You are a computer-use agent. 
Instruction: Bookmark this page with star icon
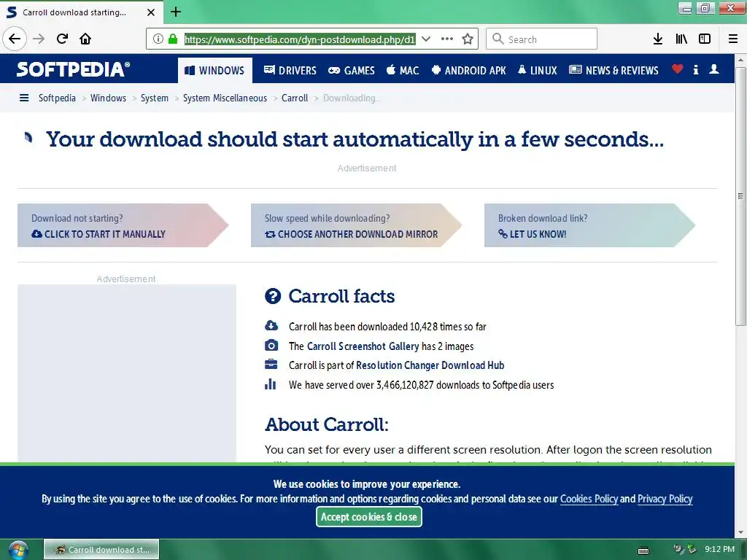468,39
